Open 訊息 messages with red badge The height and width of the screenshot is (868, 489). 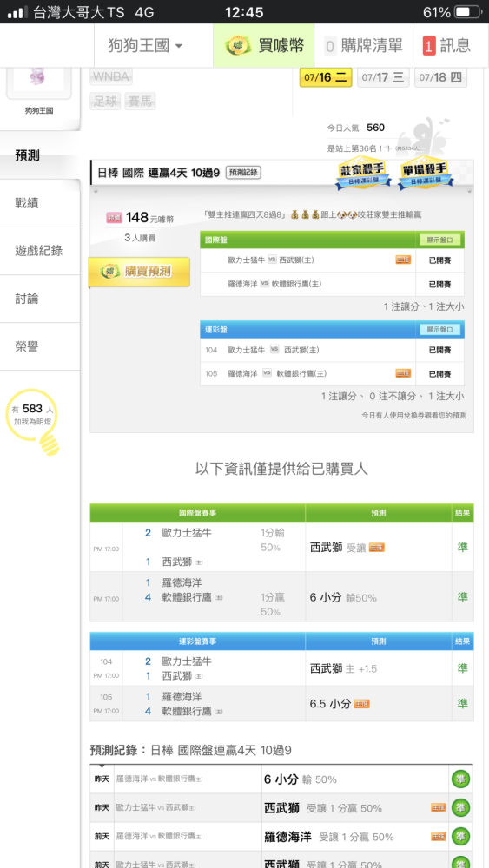click(x=446, y=45)
